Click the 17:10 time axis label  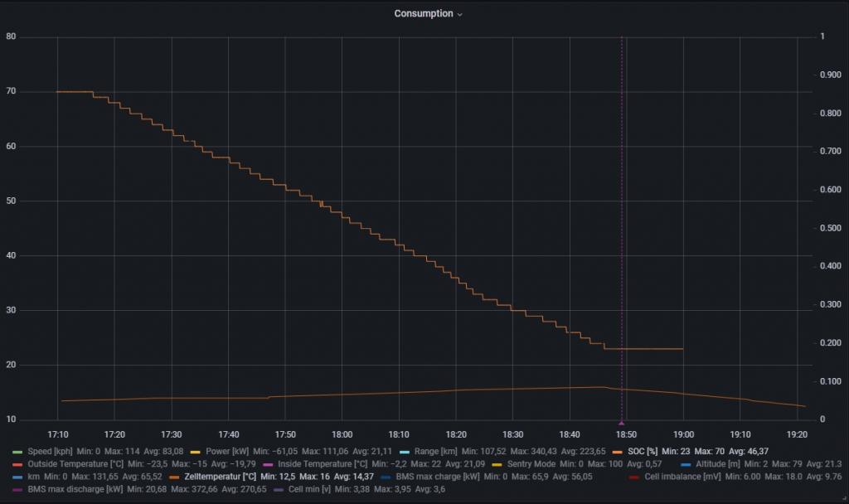click(x=58, y=434)
